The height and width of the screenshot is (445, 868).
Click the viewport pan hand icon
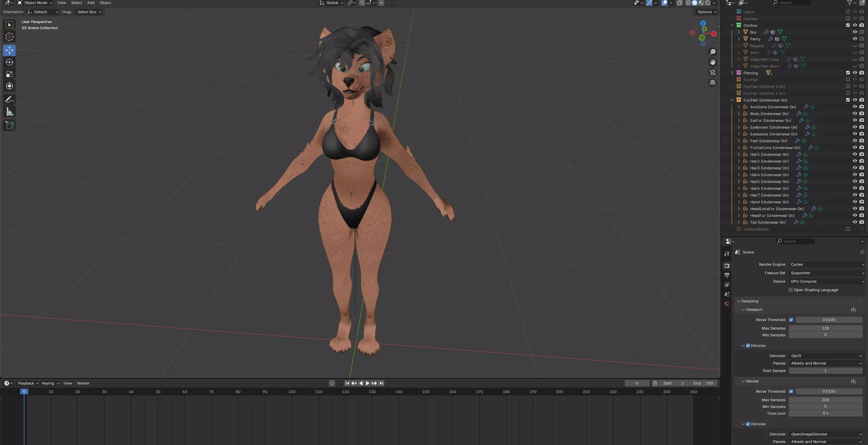[713, 62]
